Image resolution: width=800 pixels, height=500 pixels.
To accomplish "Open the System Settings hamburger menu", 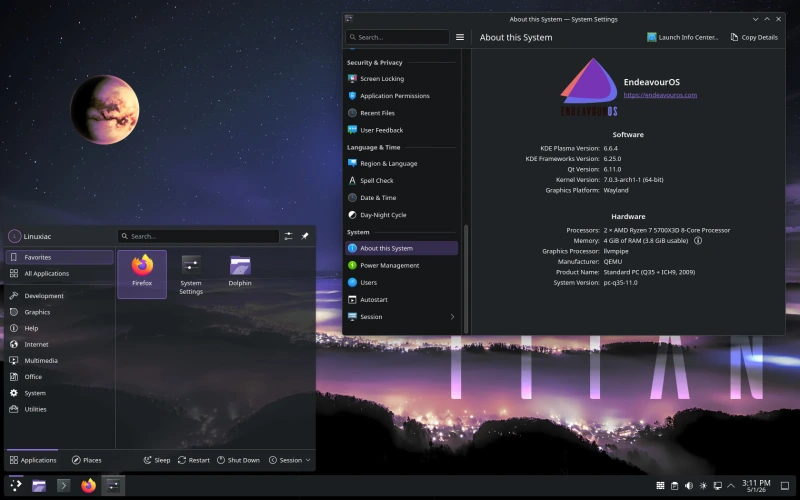I will (460, 37).
